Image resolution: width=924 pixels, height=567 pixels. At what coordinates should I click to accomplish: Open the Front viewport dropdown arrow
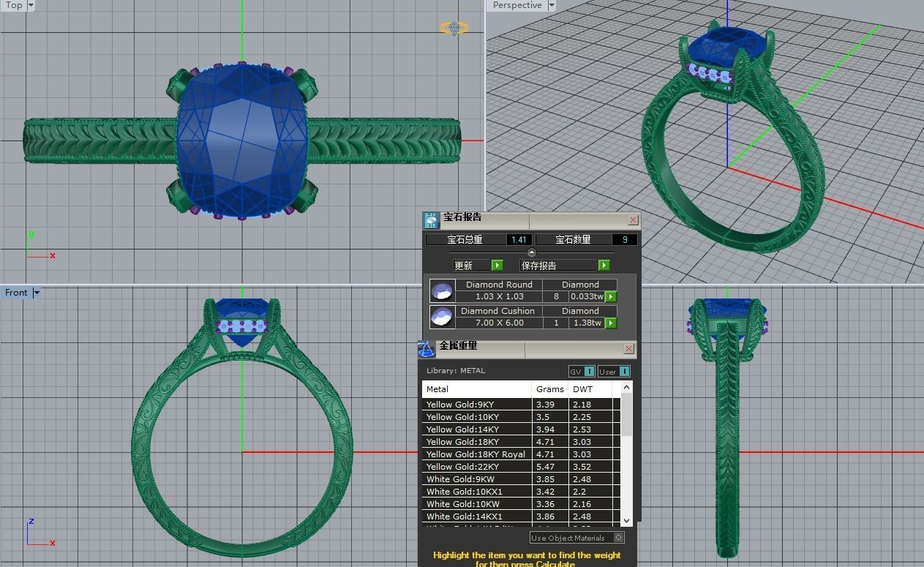coord(36,293)
